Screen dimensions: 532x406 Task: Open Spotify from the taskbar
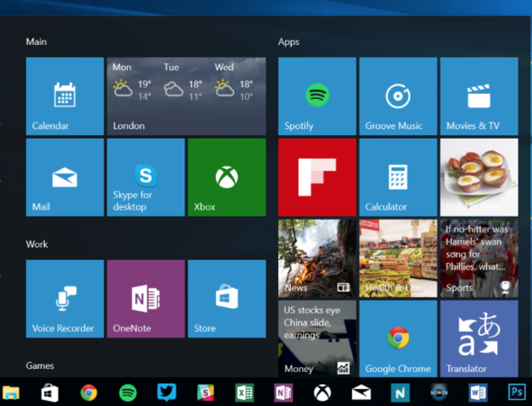click(128, 392)
